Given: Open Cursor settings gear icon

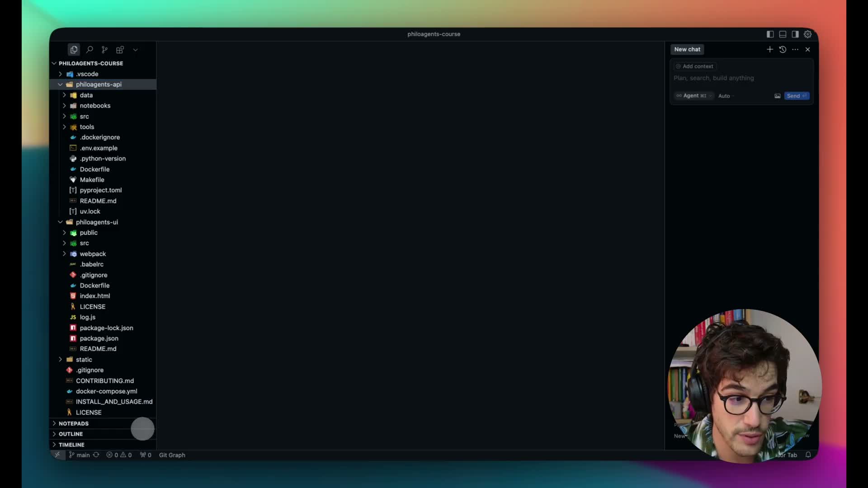Looking at the screenshot, I should coord(808,34).
